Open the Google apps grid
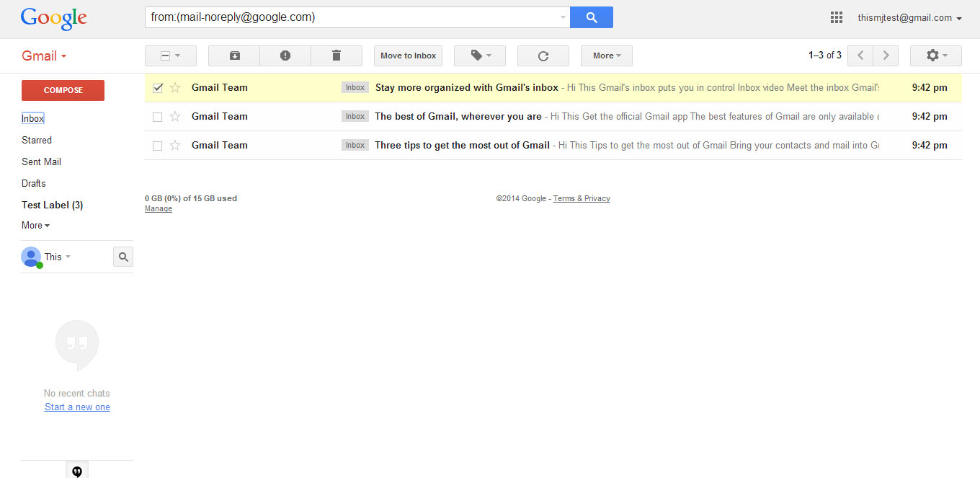This screenshot has height=478, width=980. coord(837,17)
